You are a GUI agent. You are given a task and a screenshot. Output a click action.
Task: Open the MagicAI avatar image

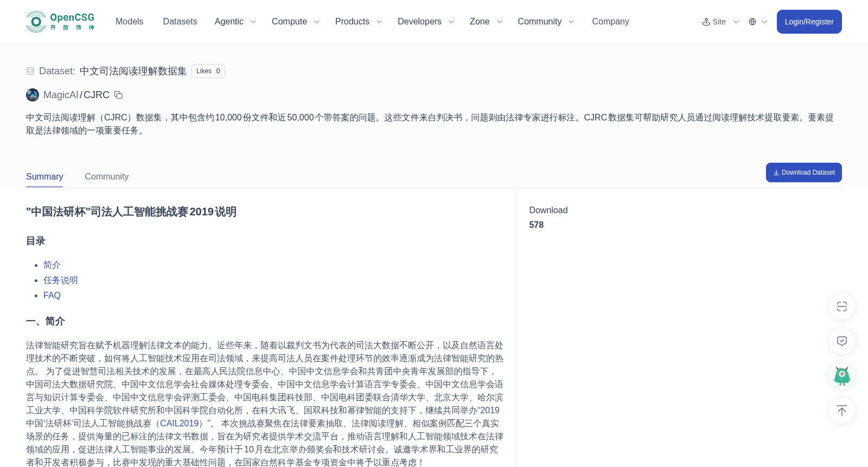point(33,95)
